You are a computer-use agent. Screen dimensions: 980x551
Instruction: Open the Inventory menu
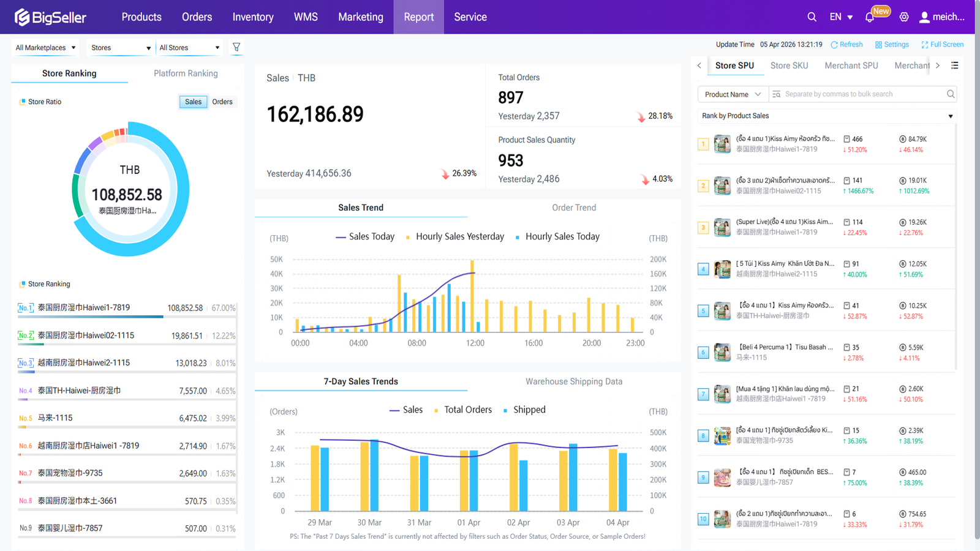252,17
